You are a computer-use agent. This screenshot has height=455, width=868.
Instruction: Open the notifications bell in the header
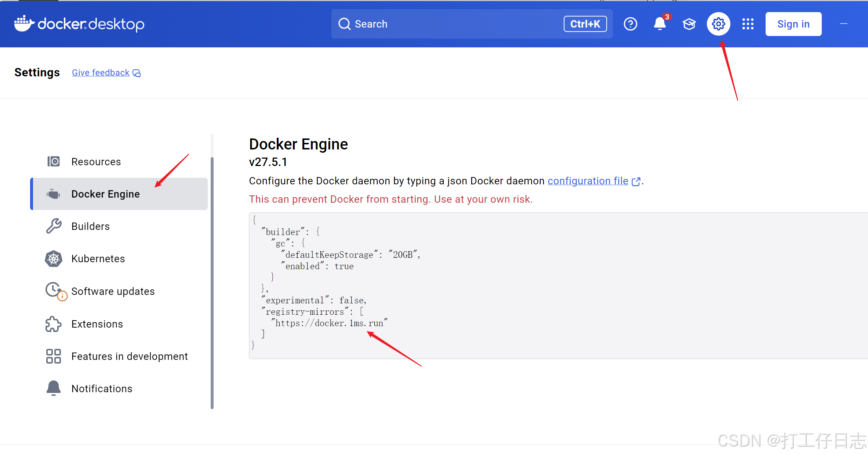click(660, 24)
